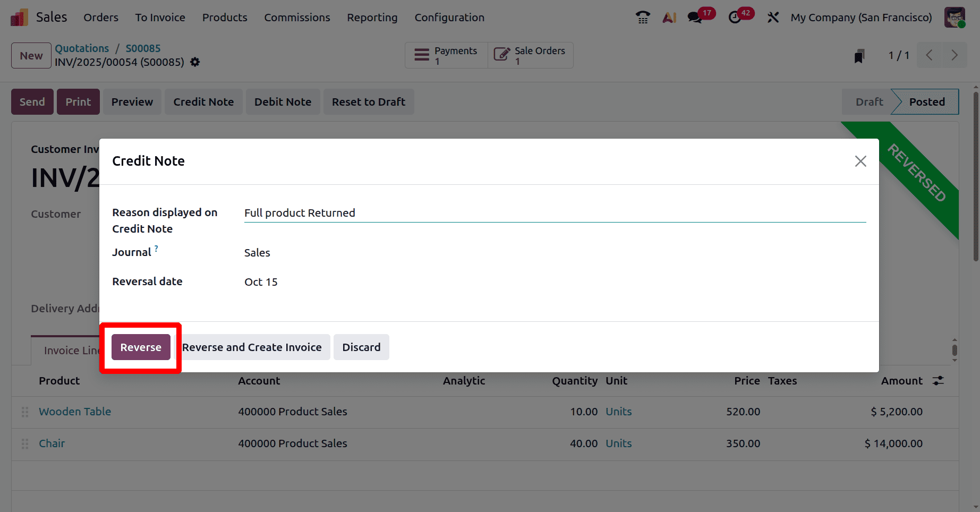The width and height of the screenshot is (980, 512).
Task: Click the Reverse button
Action: coord(140,347)
